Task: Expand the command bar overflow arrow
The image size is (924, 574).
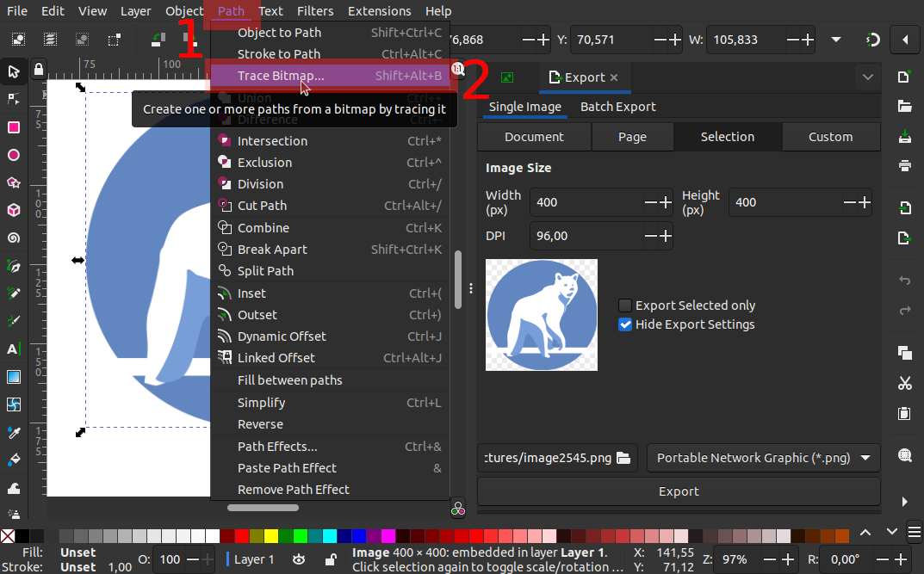Action: (904, 502)
